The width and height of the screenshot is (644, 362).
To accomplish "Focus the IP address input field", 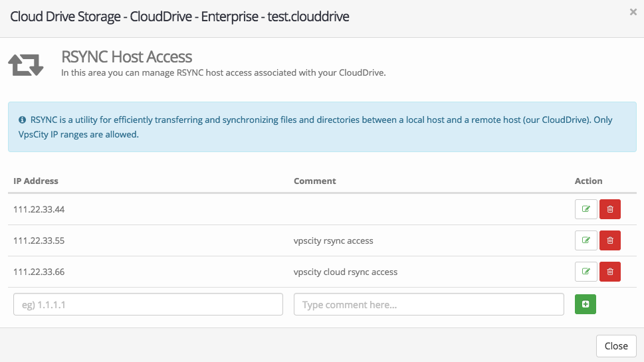I will [148, 305].
